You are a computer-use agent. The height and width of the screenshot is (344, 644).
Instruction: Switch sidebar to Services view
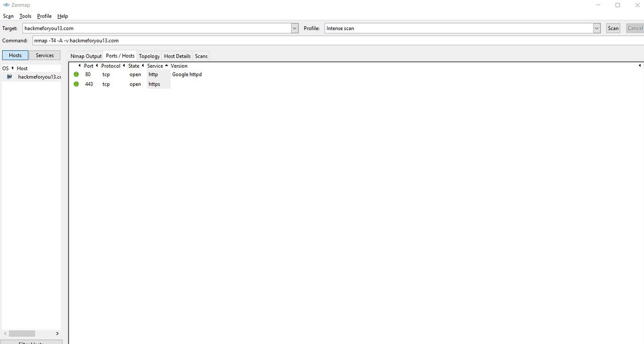point(45,55)
